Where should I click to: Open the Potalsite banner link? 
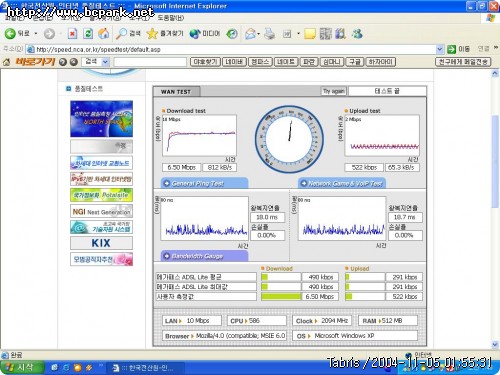point(101,195)
